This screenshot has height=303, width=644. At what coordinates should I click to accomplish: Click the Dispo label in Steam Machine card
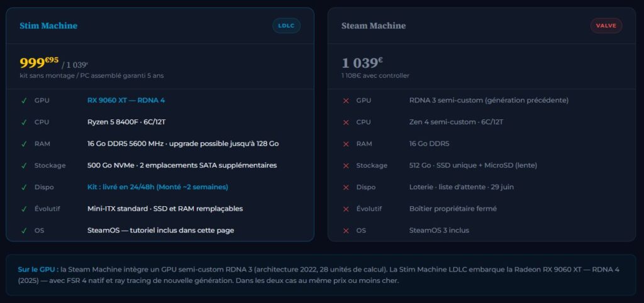tap(366, 187)
